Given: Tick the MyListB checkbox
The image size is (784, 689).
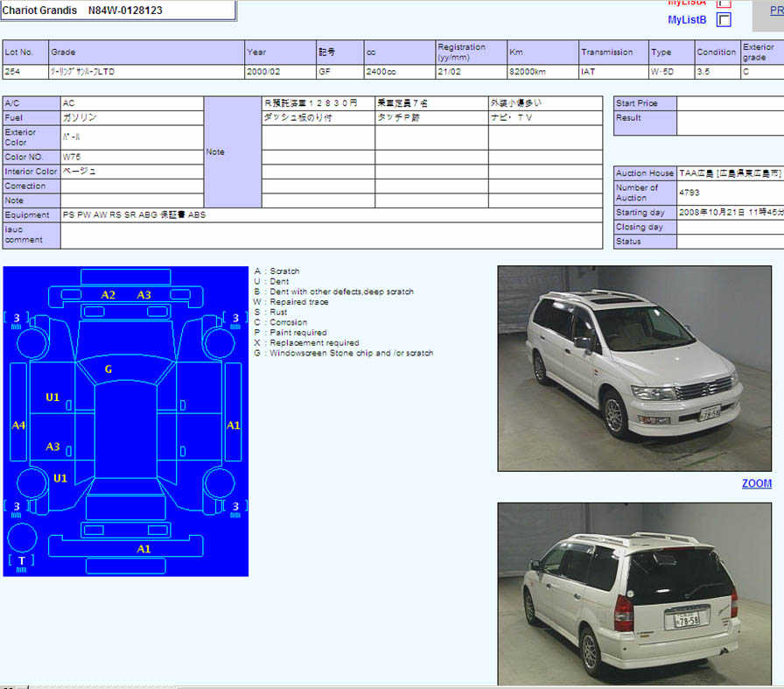Looking at the screenshot, I should [x=724, y=19].
